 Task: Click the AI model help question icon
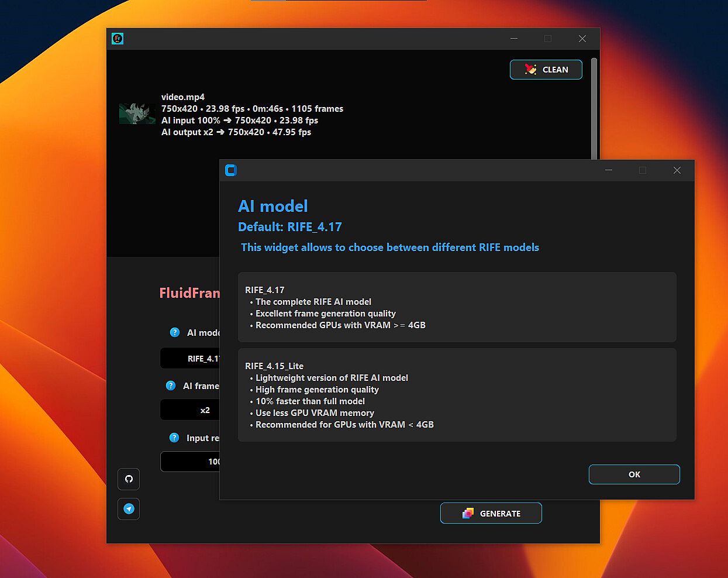pyautogui.click(x=174, y=332)
